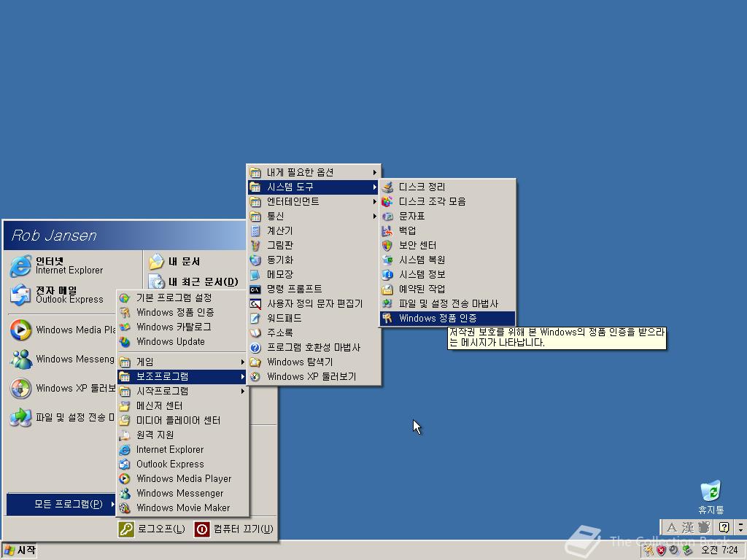Screen dimensions: 747x560
Task: Click 프로그램 호환성 마법사 icon
Action: click(255, 348)
